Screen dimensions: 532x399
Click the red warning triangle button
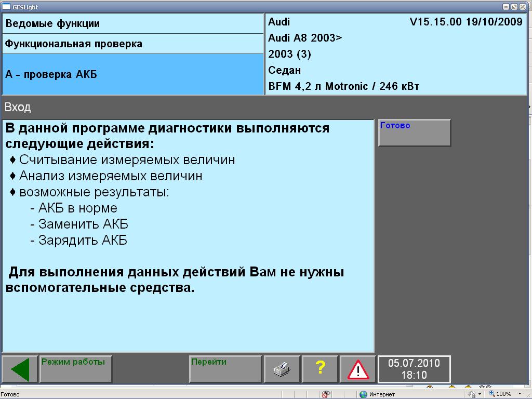[358, 369]
